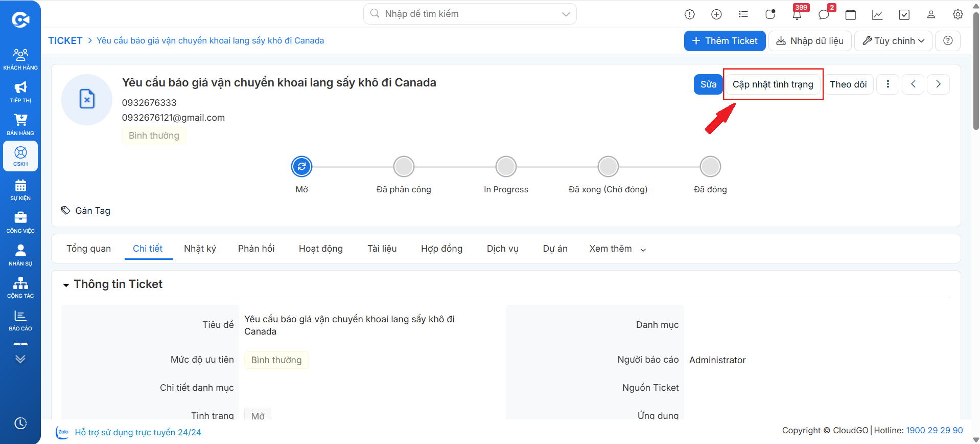Screen dimensions: 980x444
Task: Open the Công việc sidebar module
Action: click(x=20, y=223)
